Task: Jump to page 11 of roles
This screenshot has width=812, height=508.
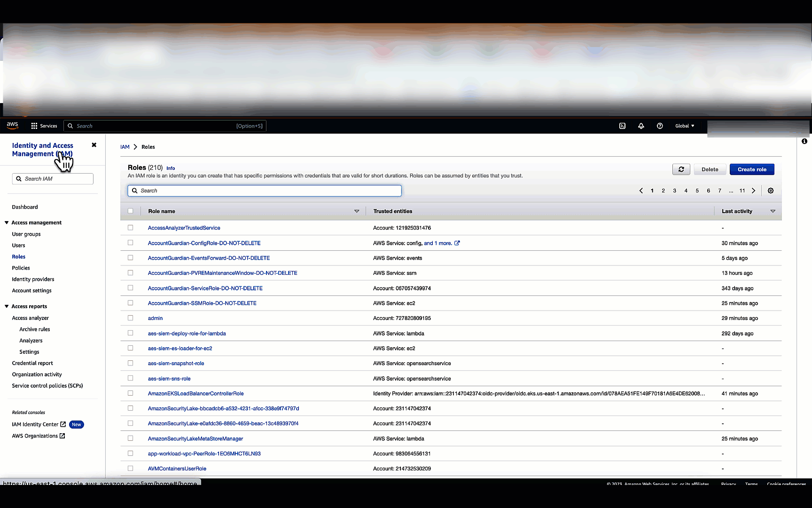Action: tap(742, 190)
